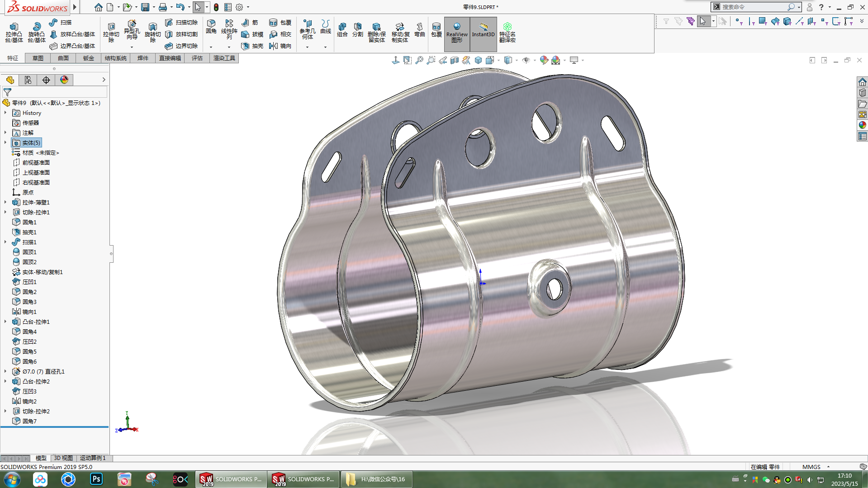Expand the Ø7.0 (7) 直径孔1 node
868x488 pixels.
click(x=5, y=371)
